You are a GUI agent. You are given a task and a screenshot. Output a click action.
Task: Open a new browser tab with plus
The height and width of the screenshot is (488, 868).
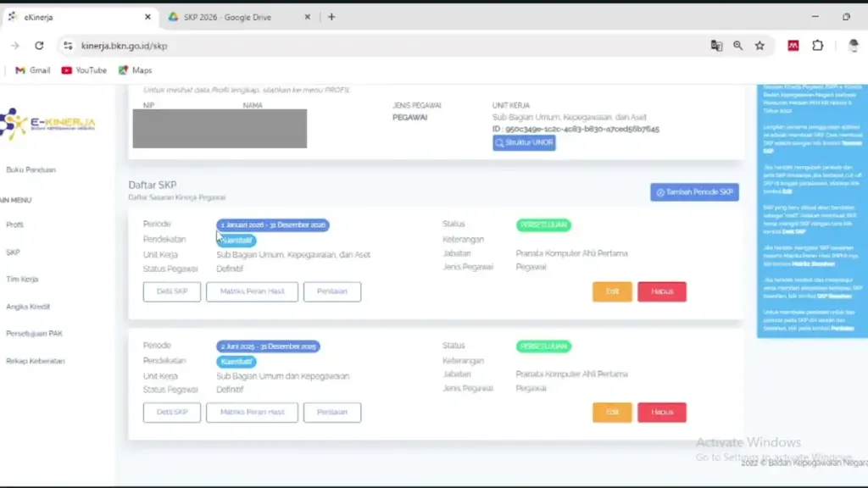[x=331, y=17]
